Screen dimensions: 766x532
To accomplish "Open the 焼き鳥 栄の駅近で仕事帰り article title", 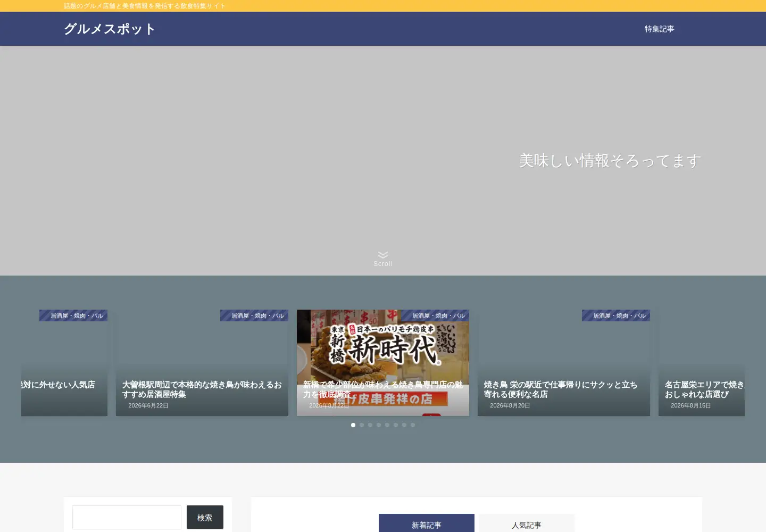I will [x=561, y=389].
